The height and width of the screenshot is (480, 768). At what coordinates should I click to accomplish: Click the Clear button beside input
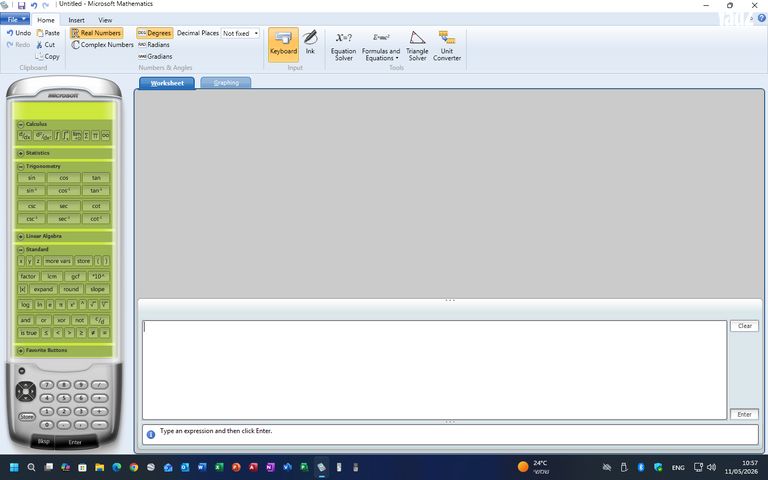tap(744, 326)
